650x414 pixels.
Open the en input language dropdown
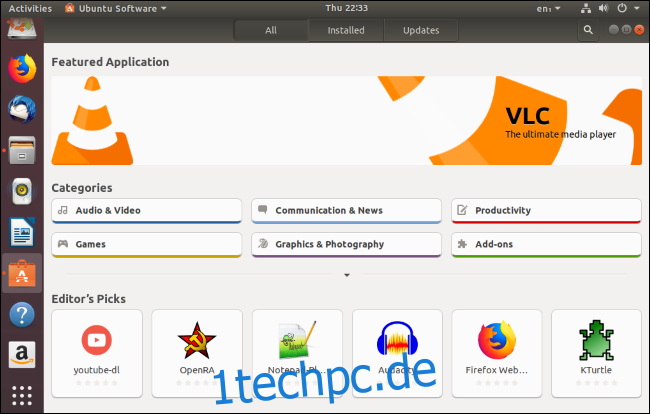point(548,8)
